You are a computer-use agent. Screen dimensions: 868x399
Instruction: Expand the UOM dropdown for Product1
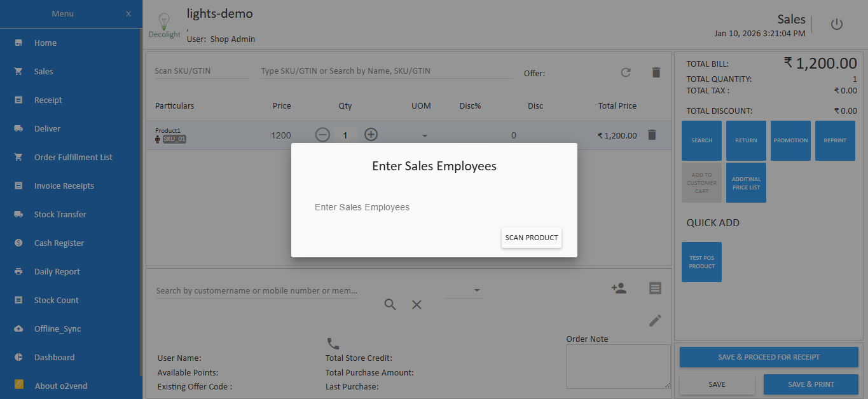425,135
